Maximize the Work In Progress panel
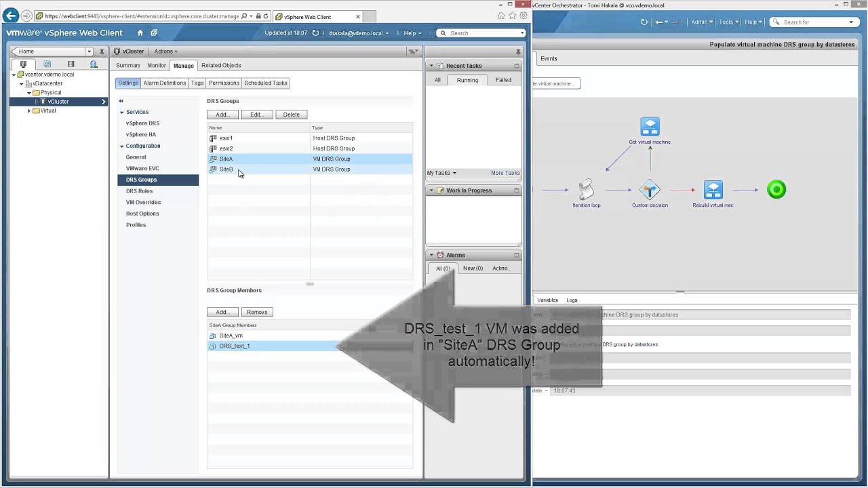 coord(516,190)
